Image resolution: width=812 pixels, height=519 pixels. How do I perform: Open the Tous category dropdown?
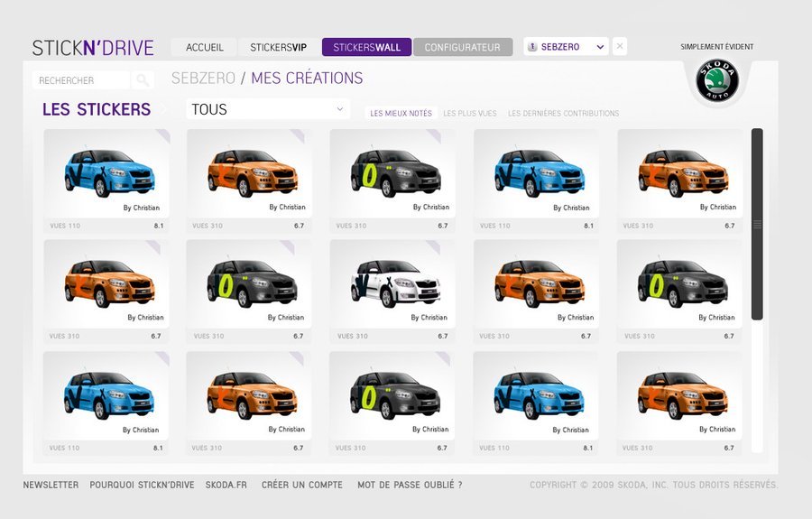(268, 109)
